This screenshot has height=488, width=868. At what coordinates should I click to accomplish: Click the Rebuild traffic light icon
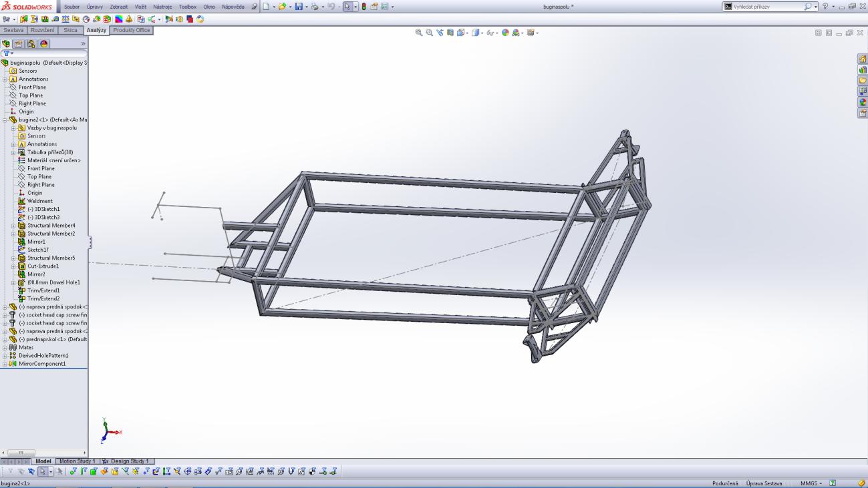pyautogui.click(x=364, y=7)
